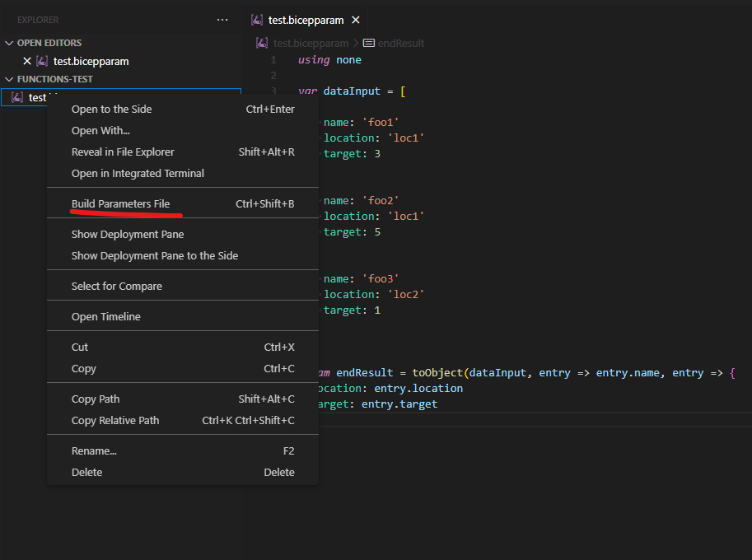This screenshot has height=560, width=752.
Task: Select Open With... from context menu
Action: coord(100,130)
